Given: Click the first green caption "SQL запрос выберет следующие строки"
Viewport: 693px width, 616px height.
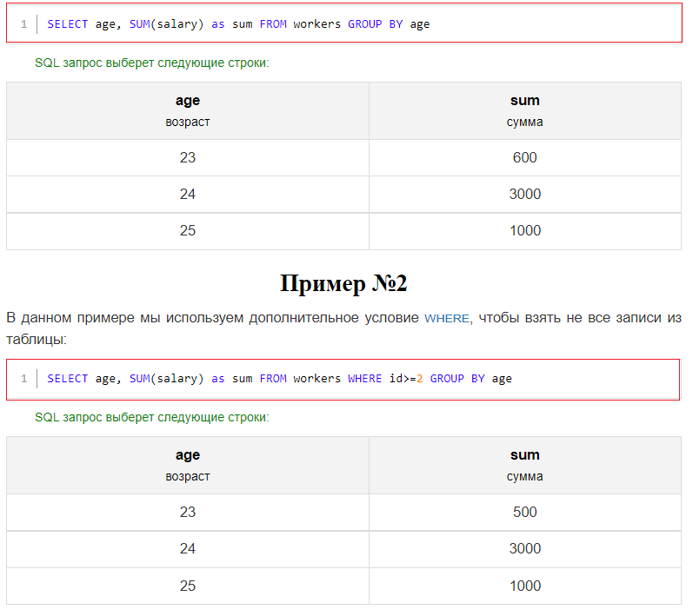Looking at the screenshot, I should click(152, 63).
